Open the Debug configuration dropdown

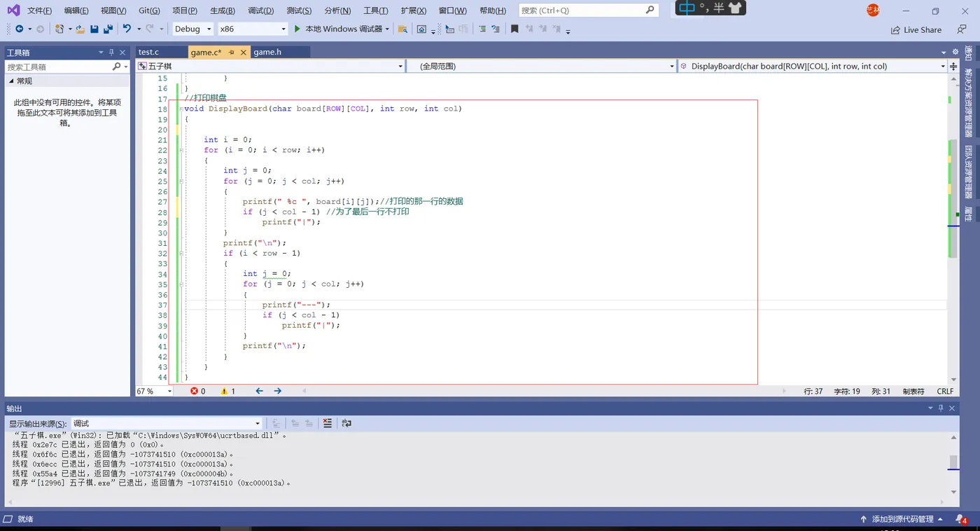click(x=193, y=29)
